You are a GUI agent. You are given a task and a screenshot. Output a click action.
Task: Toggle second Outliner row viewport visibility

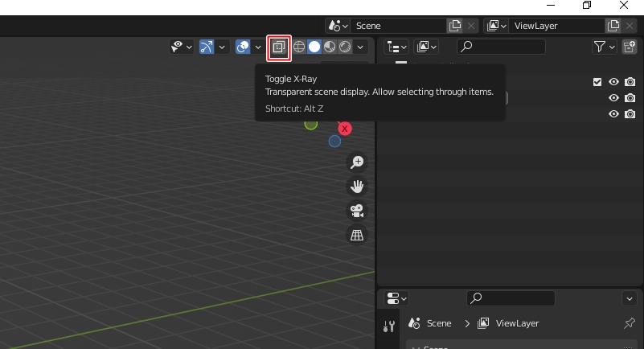tap(613, 98)
